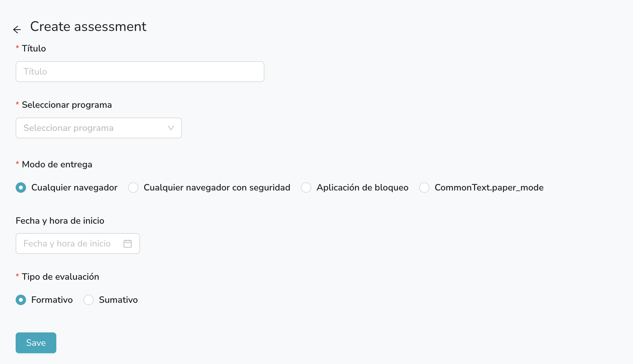Click the Create assessment heading

point(88,27)
